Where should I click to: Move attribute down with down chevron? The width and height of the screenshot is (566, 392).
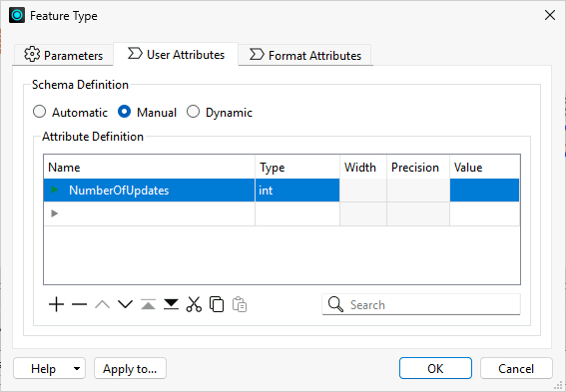pyautogui.click(x=125, y=305)
